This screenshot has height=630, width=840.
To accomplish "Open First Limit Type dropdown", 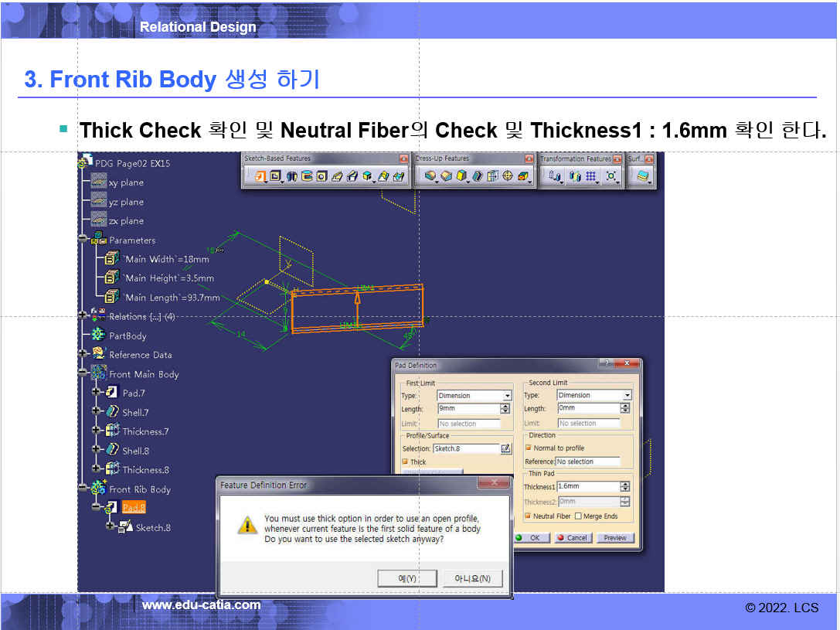I will [x=507, y=396].
